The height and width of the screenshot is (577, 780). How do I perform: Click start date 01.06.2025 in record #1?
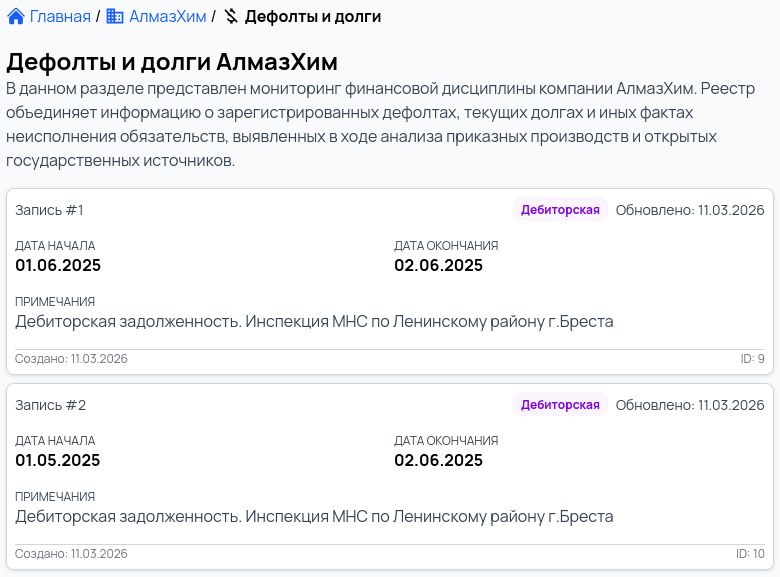point(58,266)
